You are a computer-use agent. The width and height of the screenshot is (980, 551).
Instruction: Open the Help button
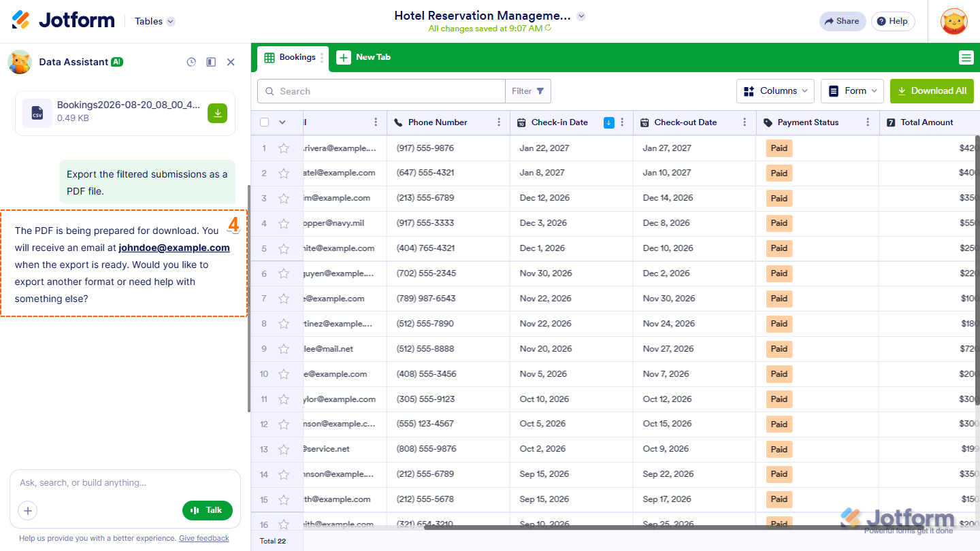(x=893, y=21)
